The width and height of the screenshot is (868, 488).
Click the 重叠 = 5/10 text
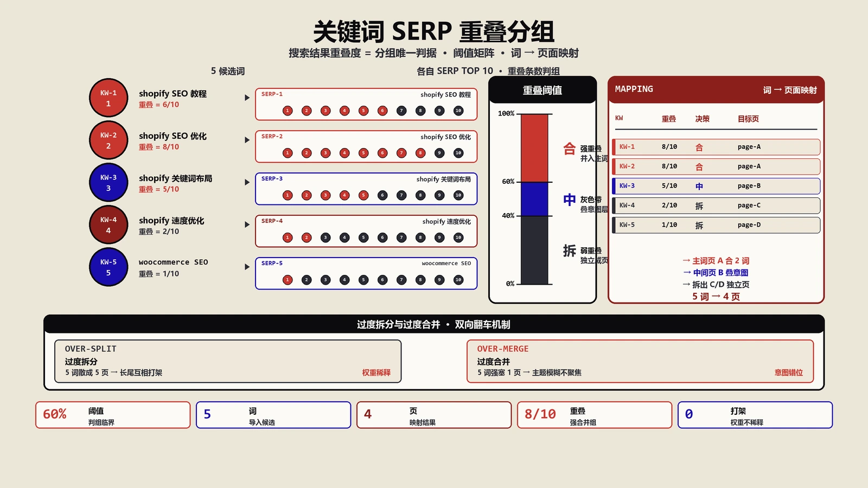coord(159,189)
